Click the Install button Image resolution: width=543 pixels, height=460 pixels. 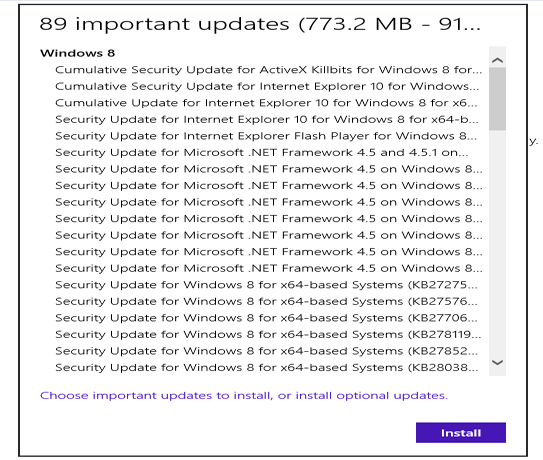point(461,433)
